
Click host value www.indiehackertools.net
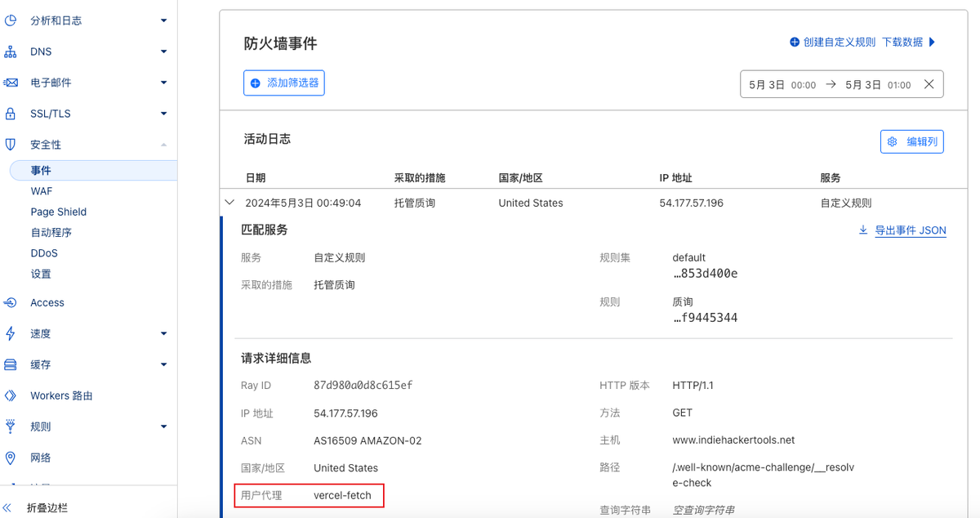(733, 440)
